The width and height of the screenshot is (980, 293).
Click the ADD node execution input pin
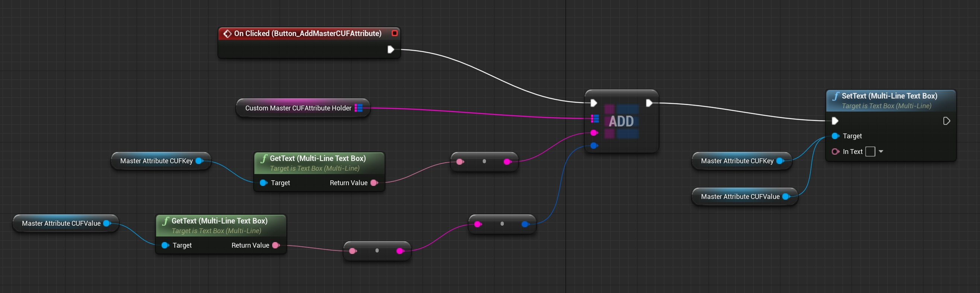(594, 103)
